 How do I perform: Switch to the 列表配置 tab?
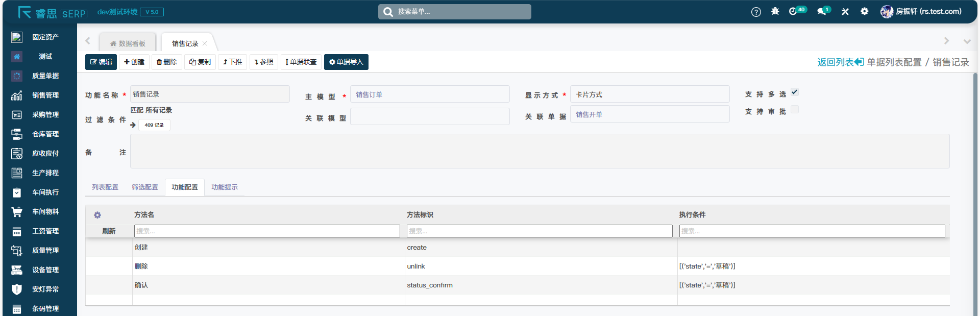point(105,187)
